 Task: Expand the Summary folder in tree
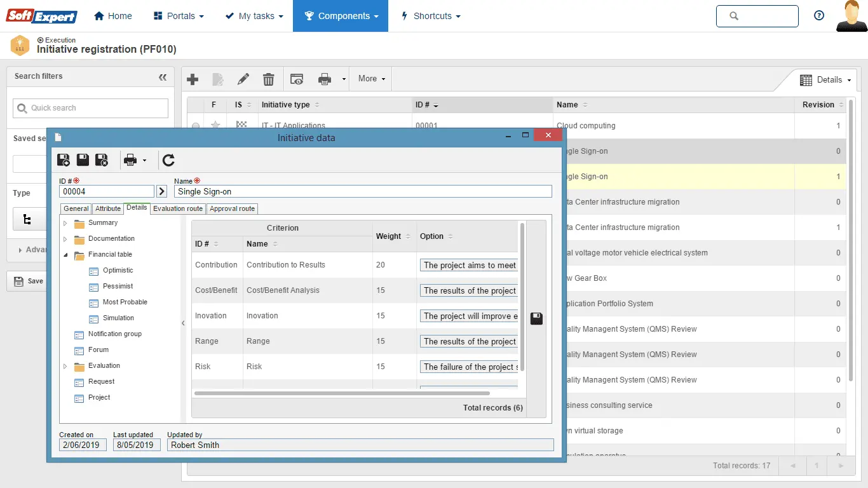(65, 223)
